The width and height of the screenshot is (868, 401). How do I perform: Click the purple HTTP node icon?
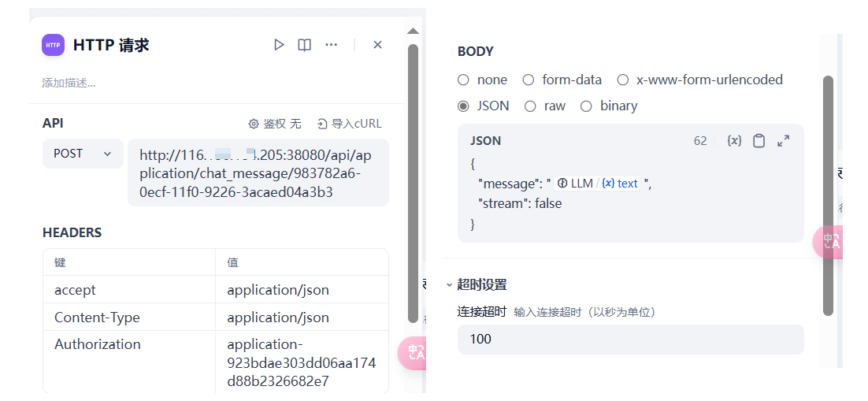coord(53,45)
